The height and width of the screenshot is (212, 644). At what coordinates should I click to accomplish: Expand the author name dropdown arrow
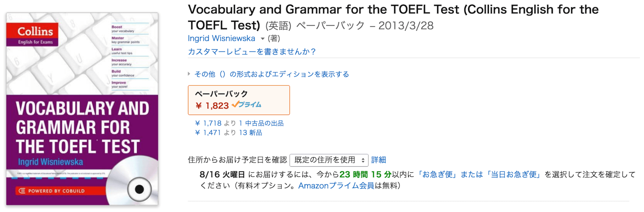[x=262, y=39]
